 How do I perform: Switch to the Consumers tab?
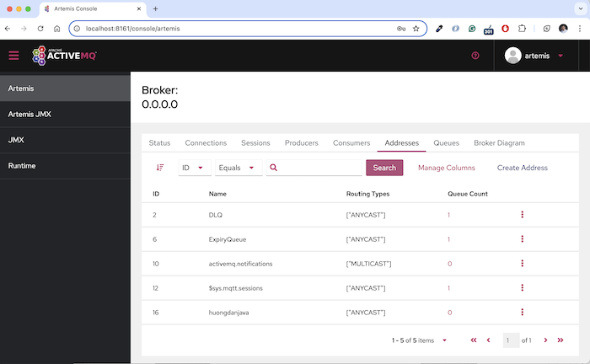(x=351, y=143)
